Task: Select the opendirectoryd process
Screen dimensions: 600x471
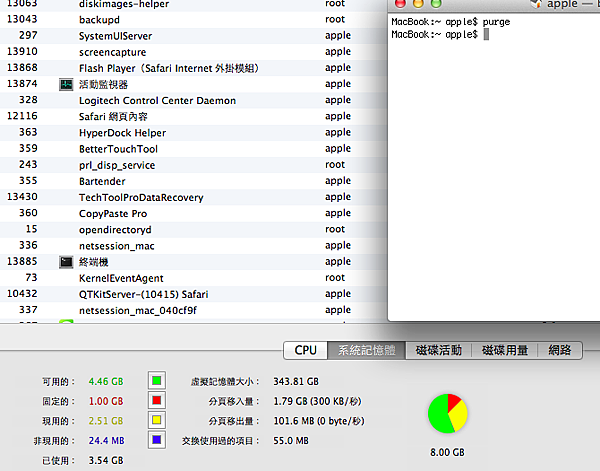Action: click(193, 230)
